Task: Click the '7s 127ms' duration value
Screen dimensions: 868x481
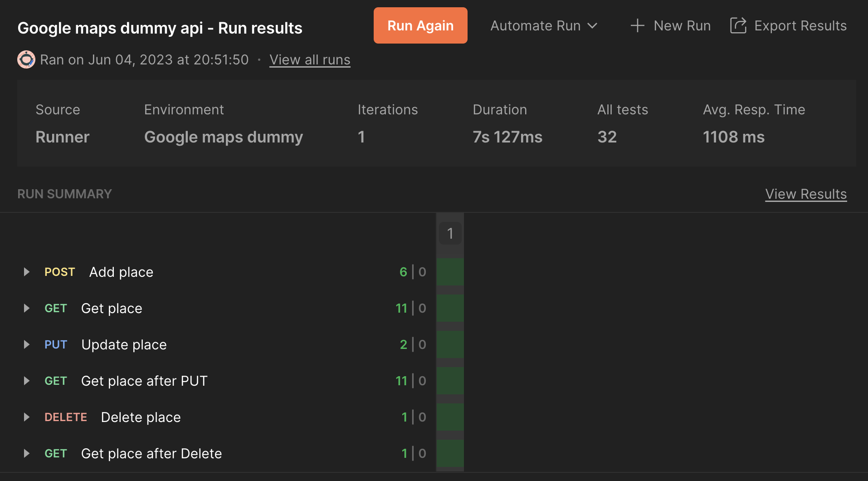Action: coord(507,137)
